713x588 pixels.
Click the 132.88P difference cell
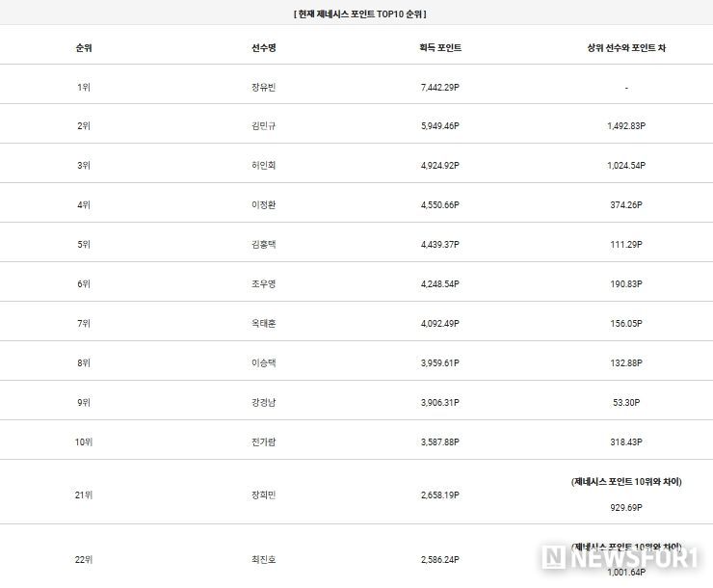(x=626, y=362)
